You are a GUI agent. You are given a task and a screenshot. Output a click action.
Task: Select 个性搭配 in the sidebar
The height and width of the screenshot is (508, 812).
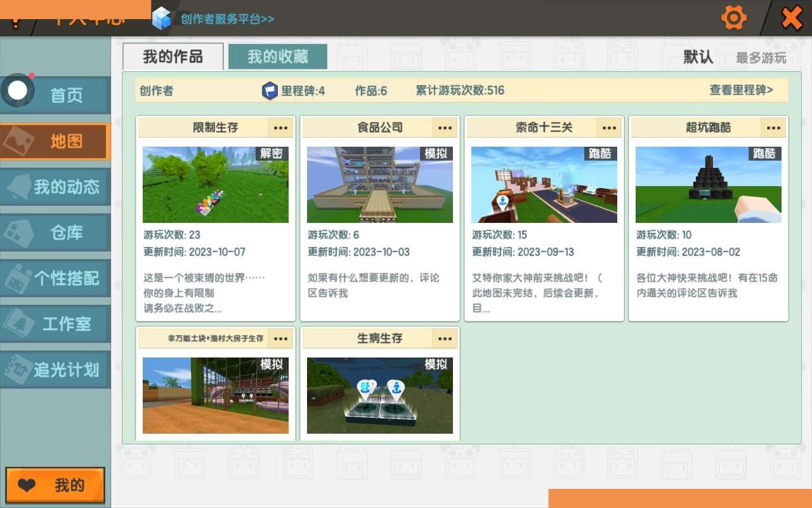[56, 279]
